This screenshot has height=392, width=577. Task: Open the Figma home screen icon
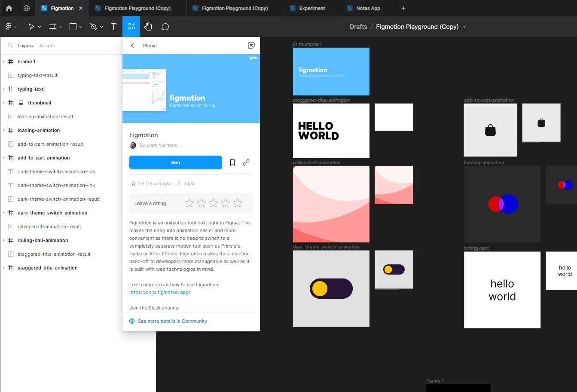point(9,8)
